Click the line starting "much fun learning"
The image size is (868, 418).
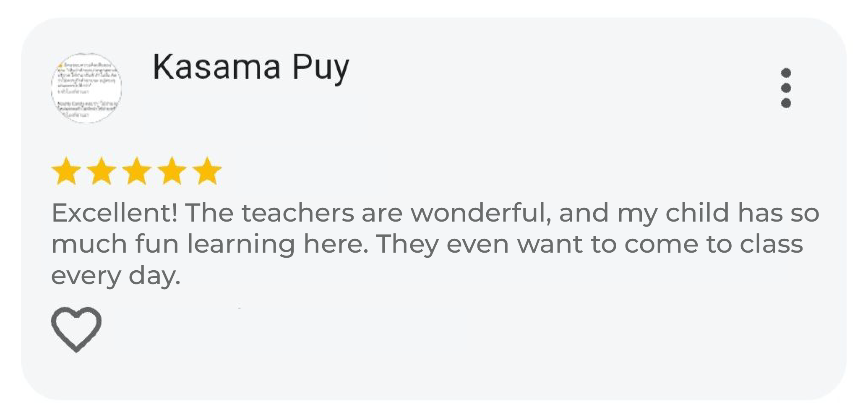(x=427, y=244)
